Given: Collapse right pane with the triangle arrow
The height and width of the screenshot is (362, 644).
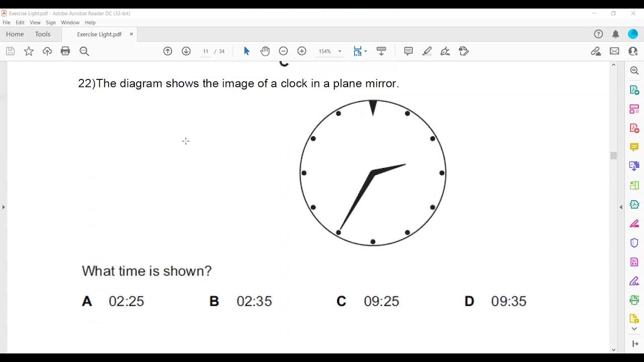Looking at the screenshot, I should coord(621,207).
